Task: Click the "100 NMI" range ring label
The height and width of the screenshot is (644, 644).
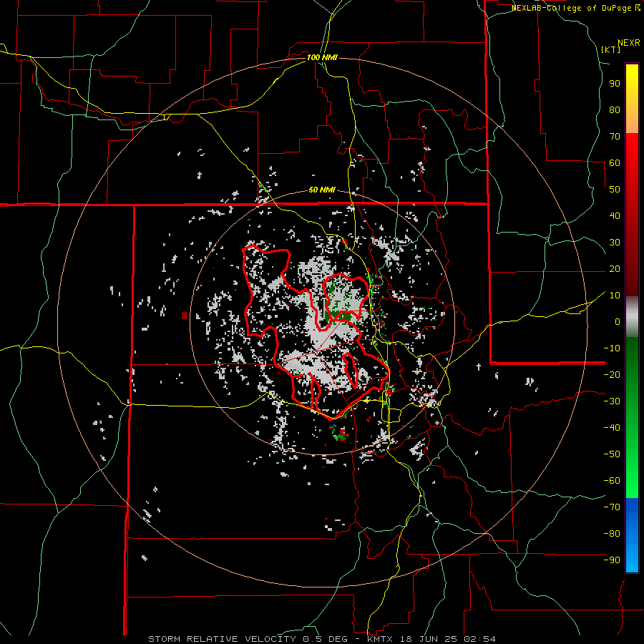Action: point(322,57)
